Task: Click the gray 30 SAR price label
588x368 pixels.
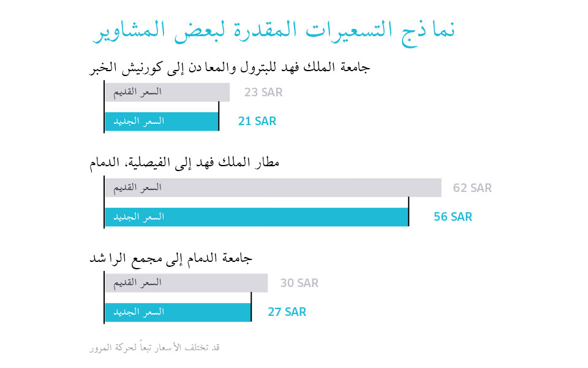Action: pyautogui.click(x=300, y=283)
